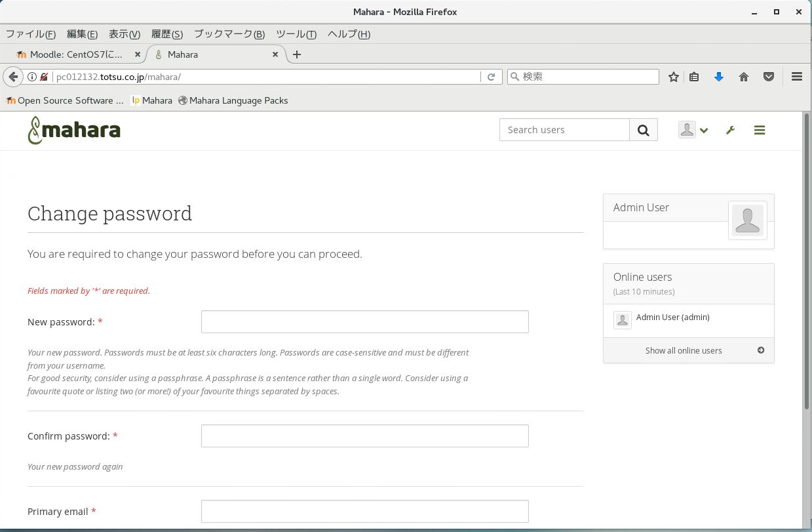Click the 'Your new password again' hint

point(75,467)
